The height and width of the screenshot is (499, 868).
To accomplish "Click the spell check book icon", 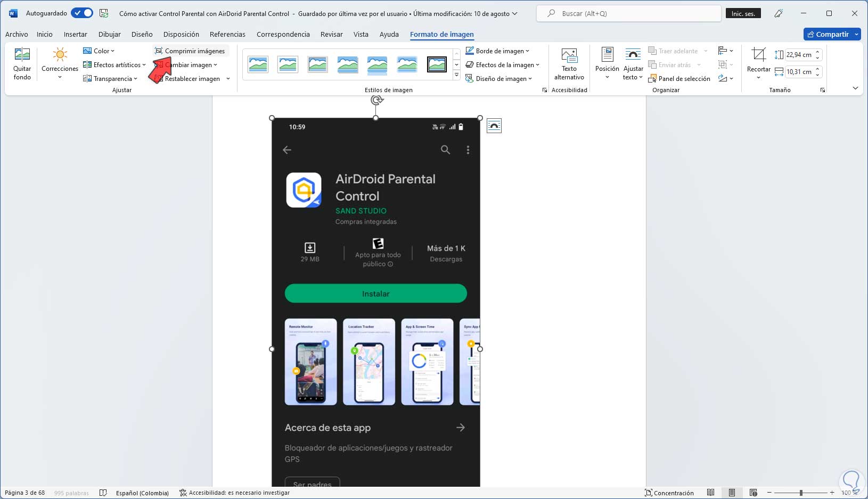I will [x=103, y=493].
